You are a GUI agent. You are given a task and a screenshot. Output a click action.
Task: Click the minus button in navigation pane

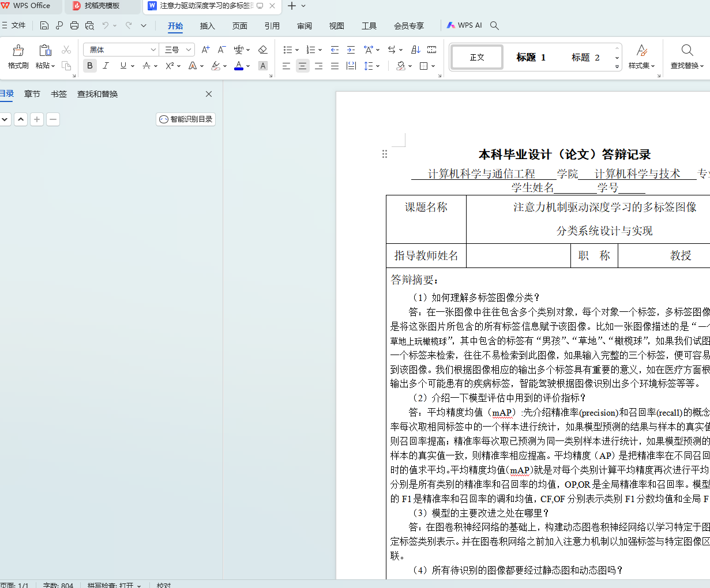[x=53, y=119]
